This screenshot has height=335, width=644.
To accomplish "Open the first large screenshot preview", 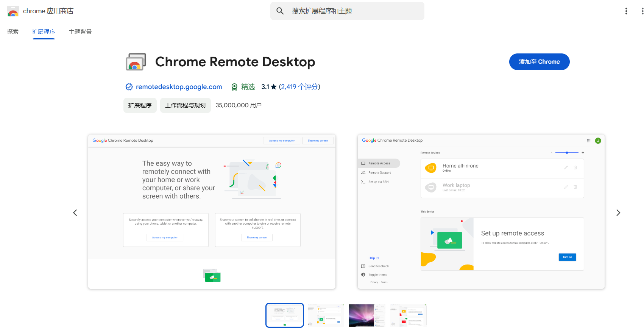I will (212, 211).
